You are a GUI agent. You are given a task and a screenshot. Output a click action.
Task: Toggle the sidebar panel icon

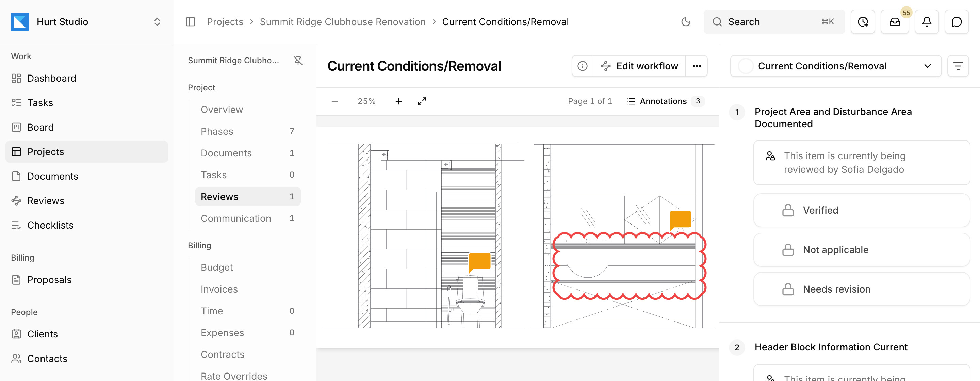191,22
